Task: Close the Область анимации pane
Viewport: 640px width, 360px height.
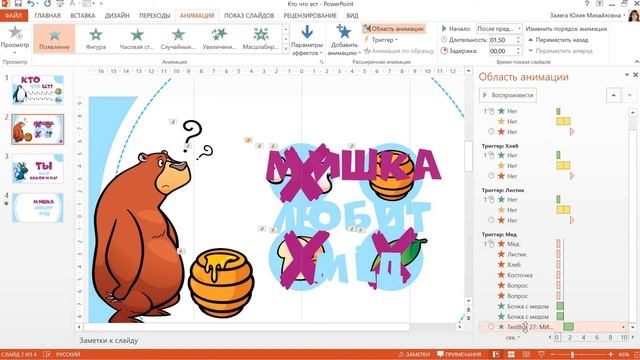Action: pos(635,75)
